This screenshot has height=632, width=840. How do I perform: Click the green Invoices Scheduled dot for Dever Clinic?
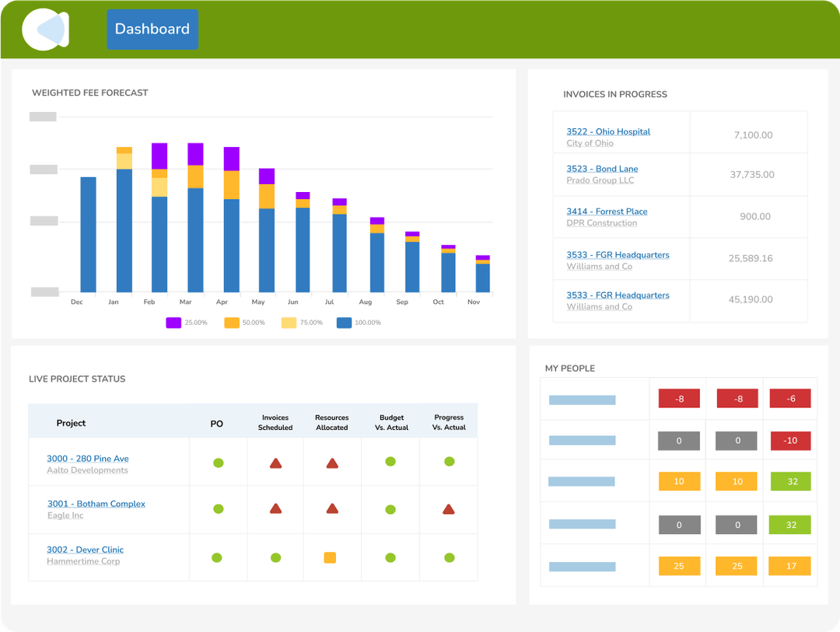tap(276, 557)
